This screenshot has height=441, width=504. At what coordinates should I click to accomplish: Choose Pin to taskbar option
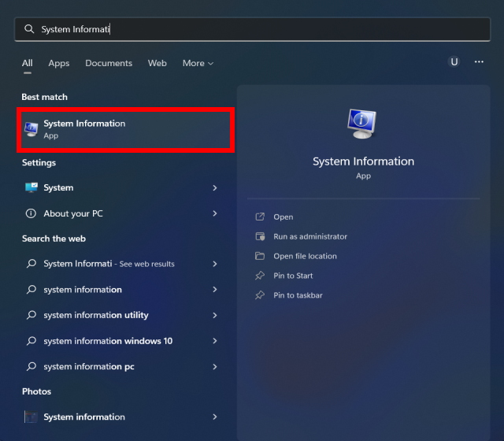[298, 295]
